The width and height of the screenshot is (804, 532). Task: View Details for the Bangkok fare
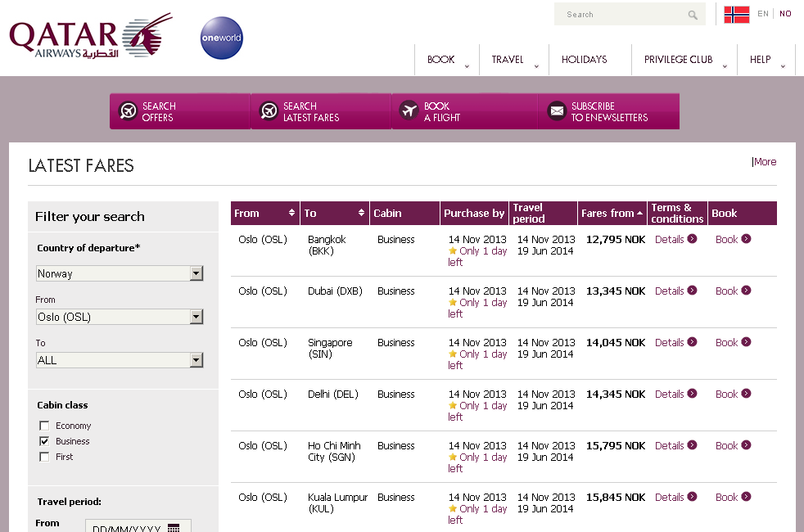(675, 240)
